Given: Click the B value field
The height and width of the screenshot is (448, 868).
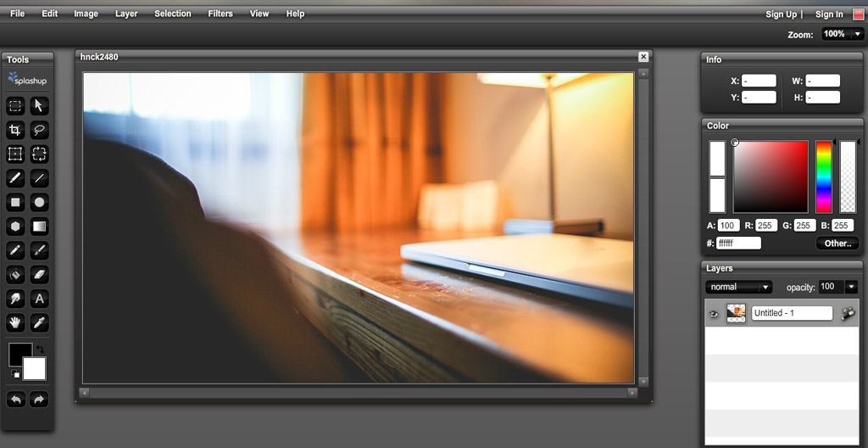Looking at the screenshot, I should tap(843, 226).
